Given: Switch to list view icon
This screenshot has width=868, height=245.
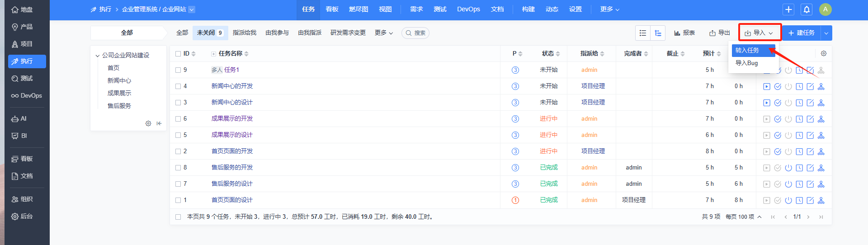Looking at the screenshot, I should (x=643, y=33).
